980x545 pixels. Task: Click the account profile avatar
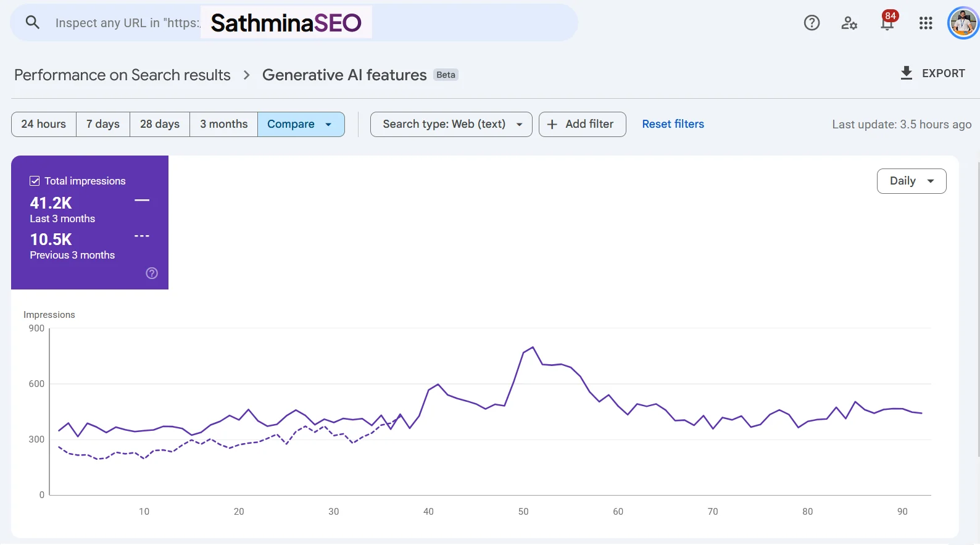click(963, 23)
